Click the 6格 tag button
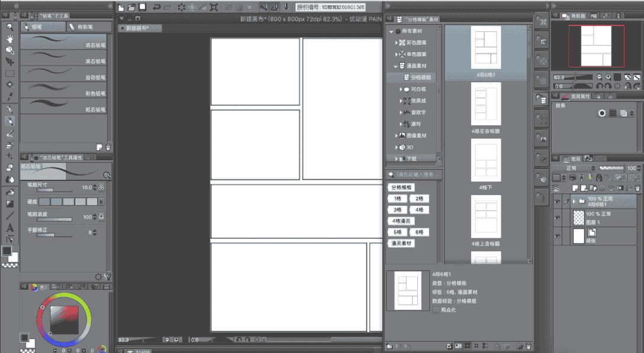 click(x=419, y=232)
